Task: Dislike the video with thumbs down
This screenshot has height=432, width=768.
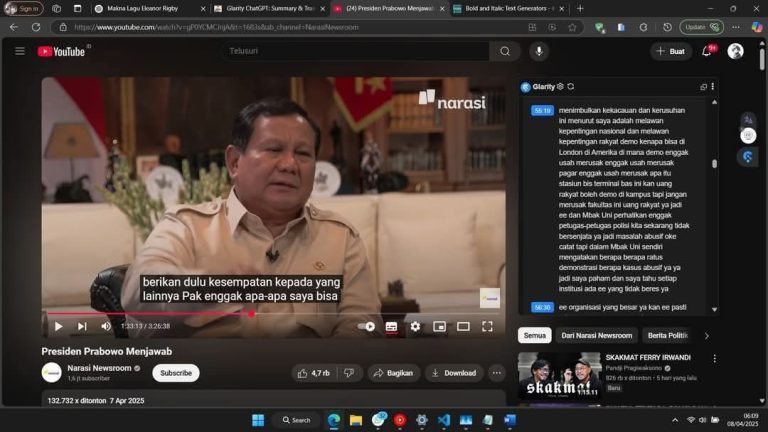Action: 349,373
